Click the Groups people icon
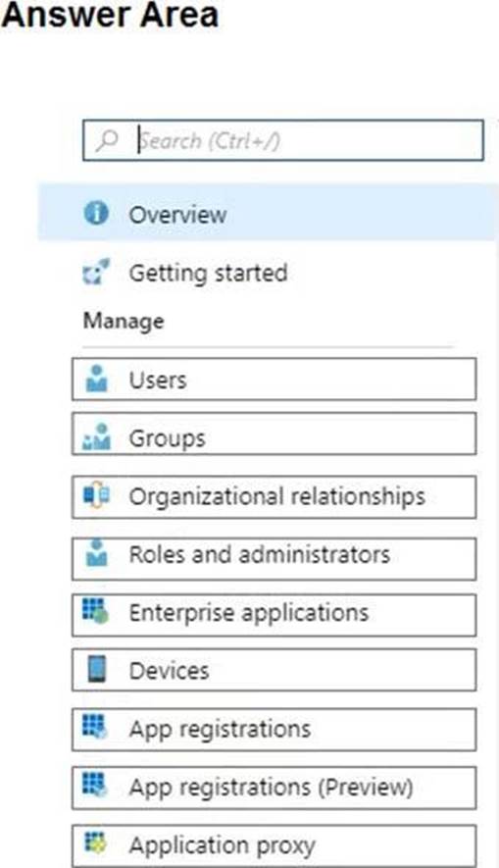Image resolution: width=499 pixels, height=868 pixels. pyautogui.click(x=96, y=436)
